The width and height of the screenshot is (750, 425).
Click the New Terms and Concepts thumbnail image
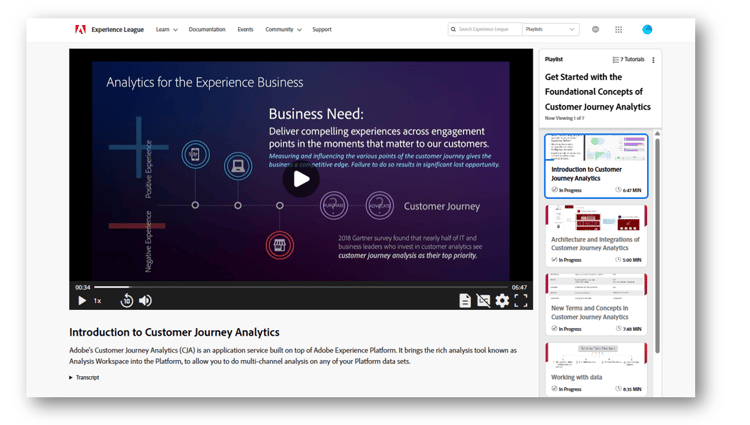[x=596, y=286]
